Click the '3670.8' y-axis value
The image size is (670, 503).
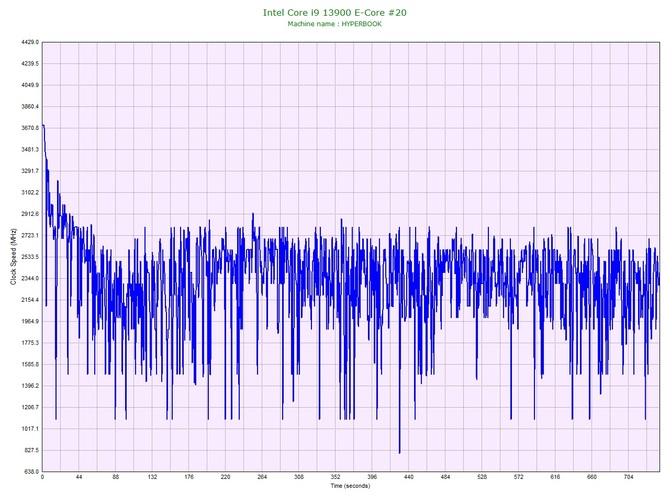coord(30,128)
